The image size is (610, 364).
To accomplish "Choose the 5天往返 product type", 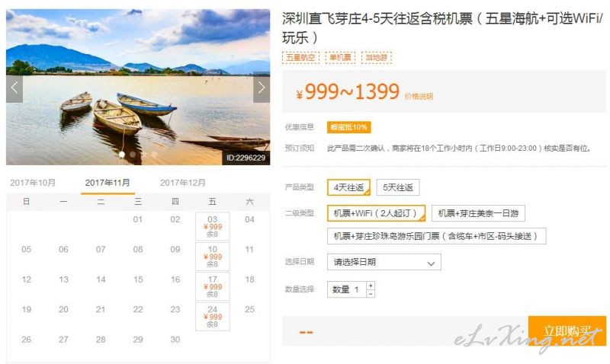I will tap(397, 187).
